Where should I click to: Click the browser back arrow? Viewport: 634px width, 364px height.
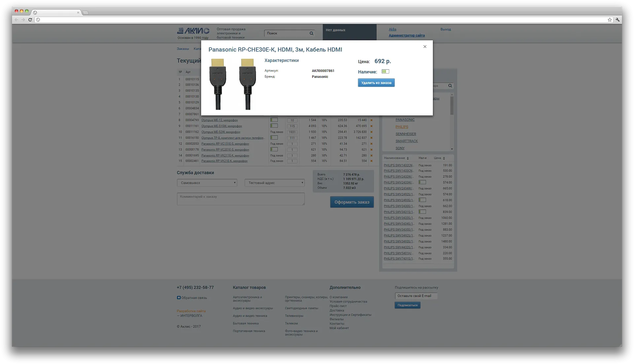click(17, 20)
